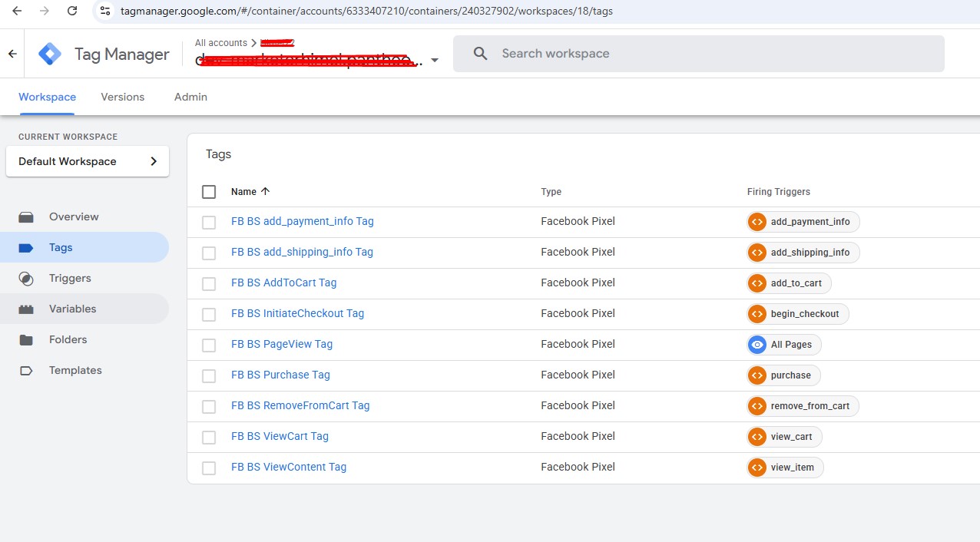
Task: Click the Search workspace field
Action: [x=698, y=54]
